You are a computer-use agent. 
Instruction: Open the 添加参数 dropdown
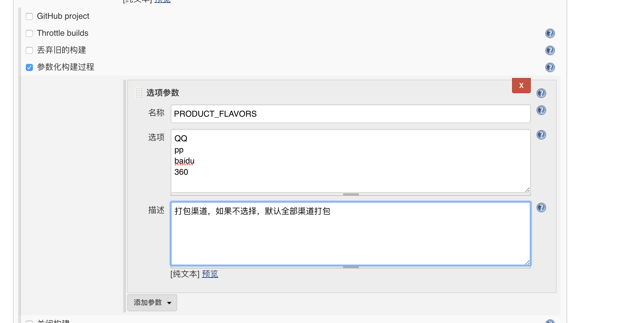click(x=152, y=302)
